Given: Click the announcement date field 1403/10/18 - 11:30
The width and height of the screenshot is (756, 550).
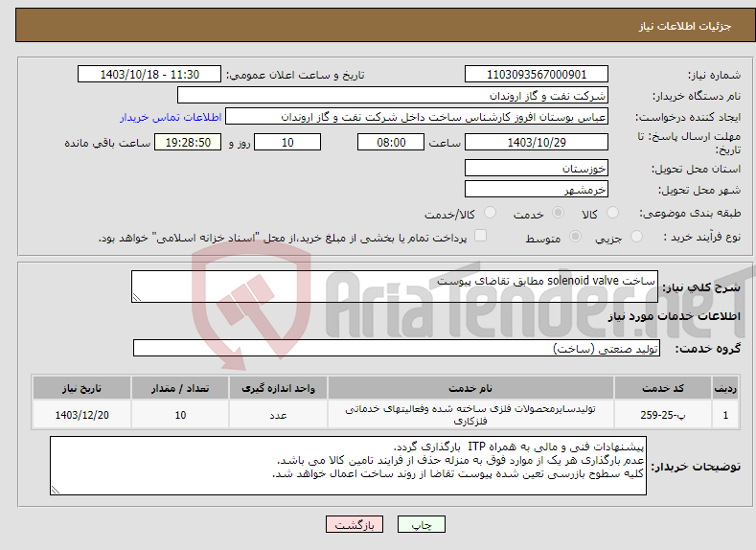Looking at the screenshot, I should 149,74.
